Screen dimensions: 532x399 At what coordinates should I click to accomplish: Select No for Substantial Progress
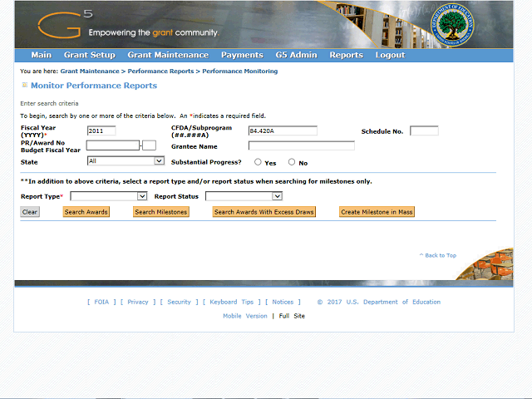tap(292, 162)
